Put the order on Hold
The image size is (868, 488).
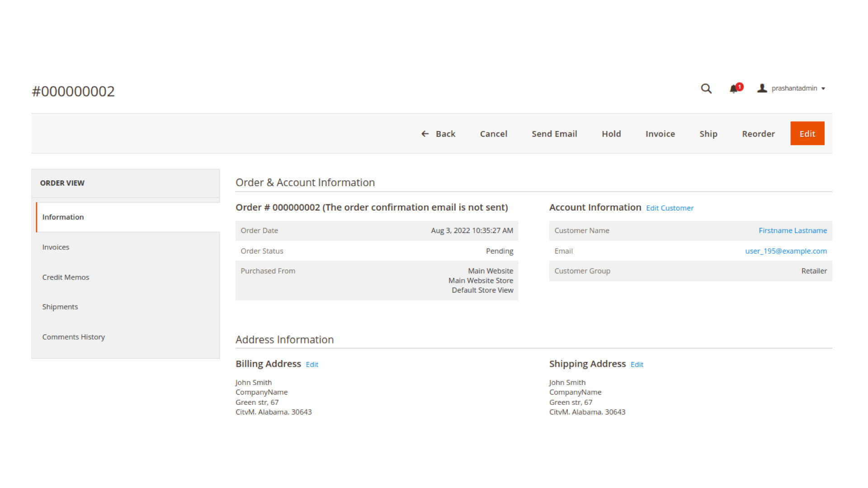tap(611, 134)
